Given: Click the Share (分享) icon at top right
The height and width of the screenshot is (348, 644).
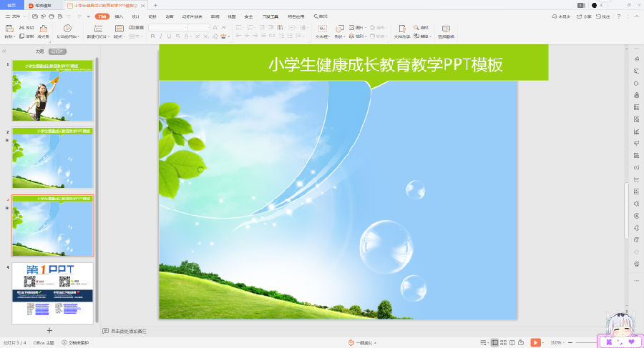Looking at the screenshot, I should (579, 16).
